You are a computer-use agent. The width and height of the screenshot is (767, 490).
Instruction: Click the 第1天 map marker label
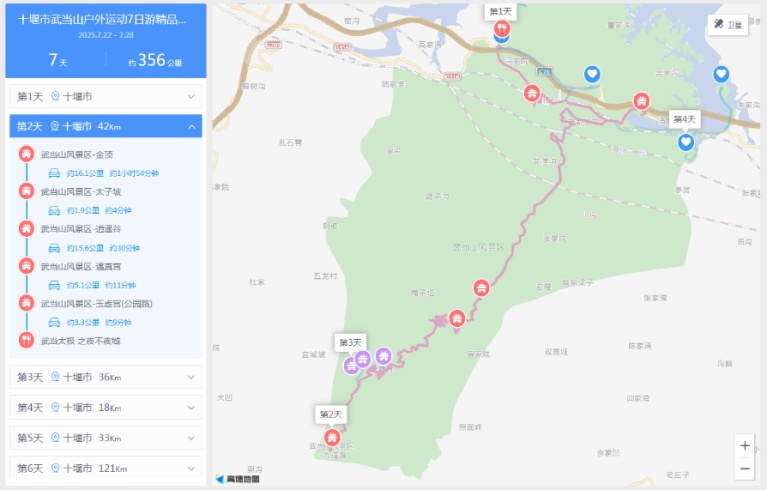click(x=499, y=11)
